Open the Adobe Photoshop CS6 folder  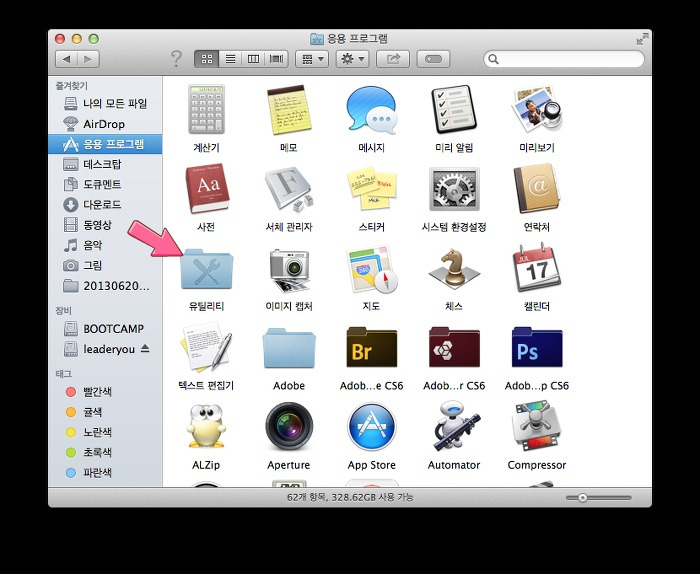(x=537, y=348)
